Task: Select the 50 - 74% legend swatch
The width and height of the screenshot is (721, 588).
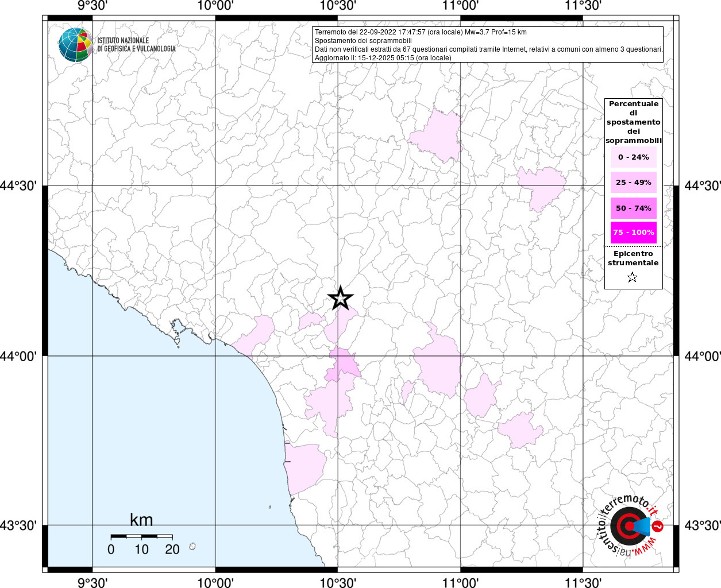Action: coord(633,208)
